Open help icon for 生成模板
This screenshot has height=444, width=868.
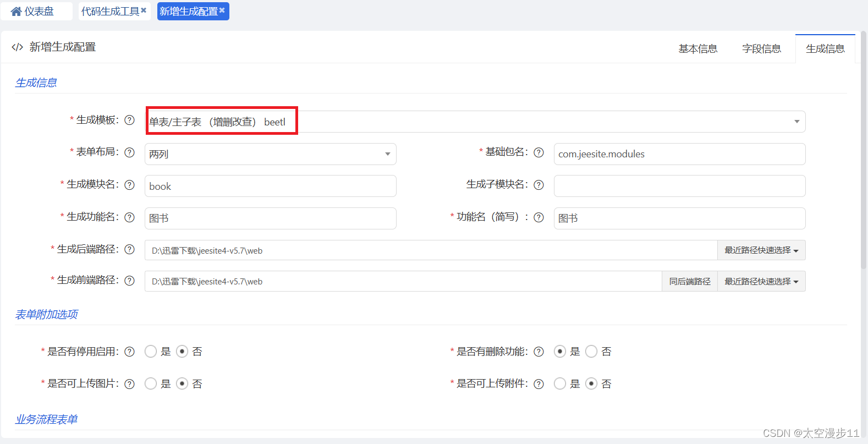coord(129,120)
